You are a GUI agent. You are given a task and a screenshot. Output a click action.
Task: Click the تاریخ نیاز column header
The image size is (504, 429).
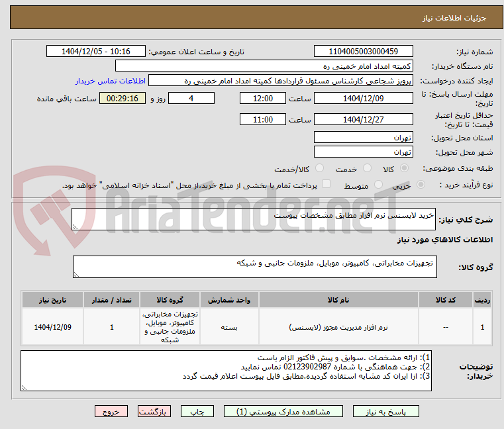click(53, 300)
